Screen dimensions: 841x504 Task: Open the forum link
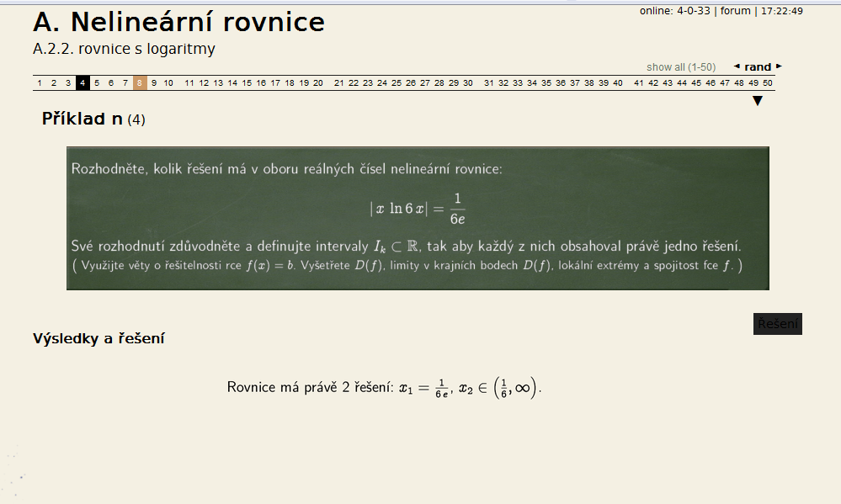(735, 11)
